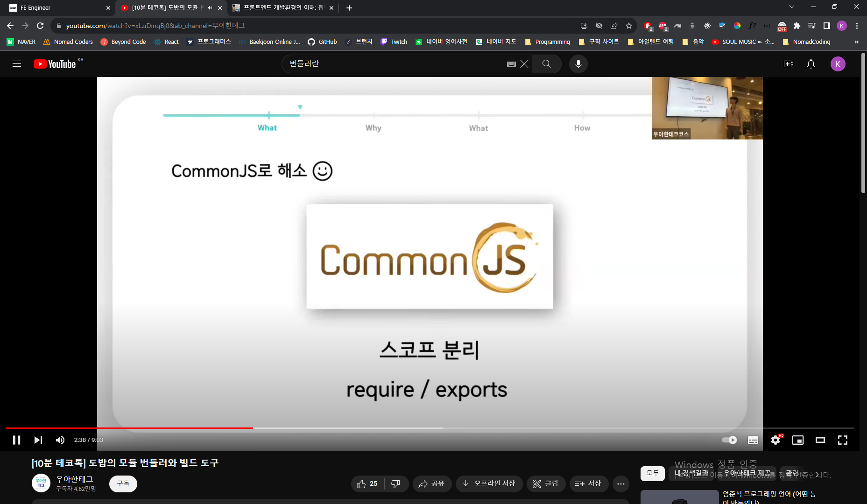The height and width of the screenshot is (504, 867).
Task: Open the on-screen keyboard icon in search
Action: click(x=511, y=64)
